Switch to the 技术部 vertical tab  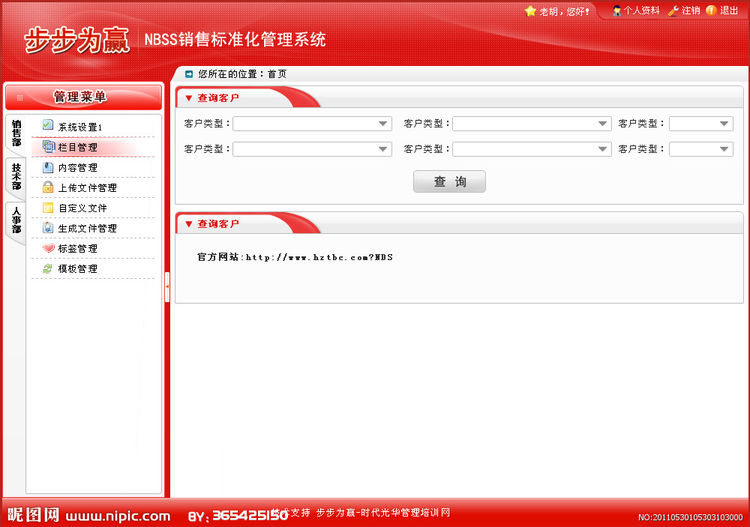pos(16,176)
